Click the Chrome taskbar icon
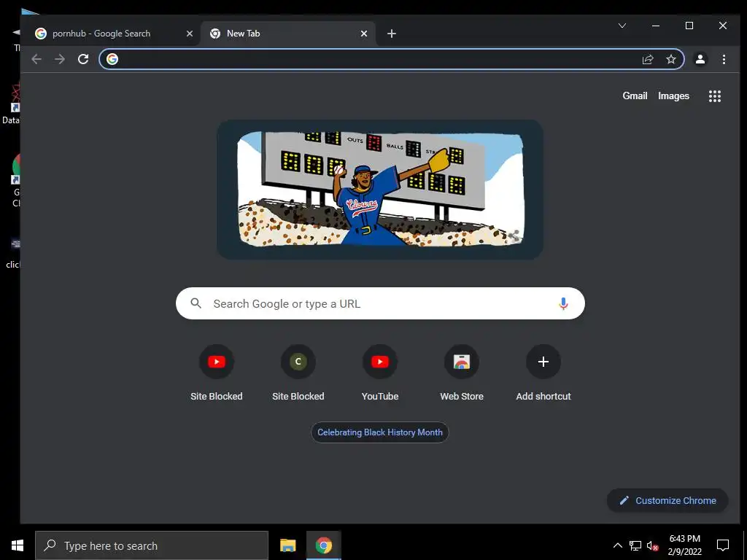Viewport: 747px width, 560px height. [323, 545]
